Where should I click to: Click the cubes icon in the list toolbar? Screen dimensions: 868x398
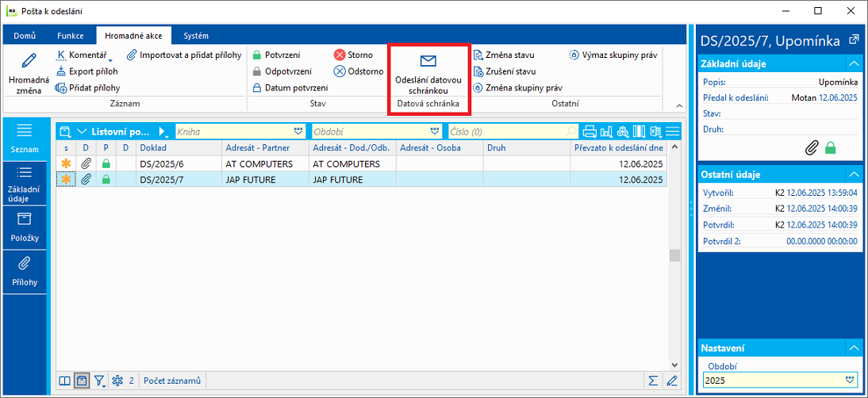pyautogui.click(x=623, y=132)
